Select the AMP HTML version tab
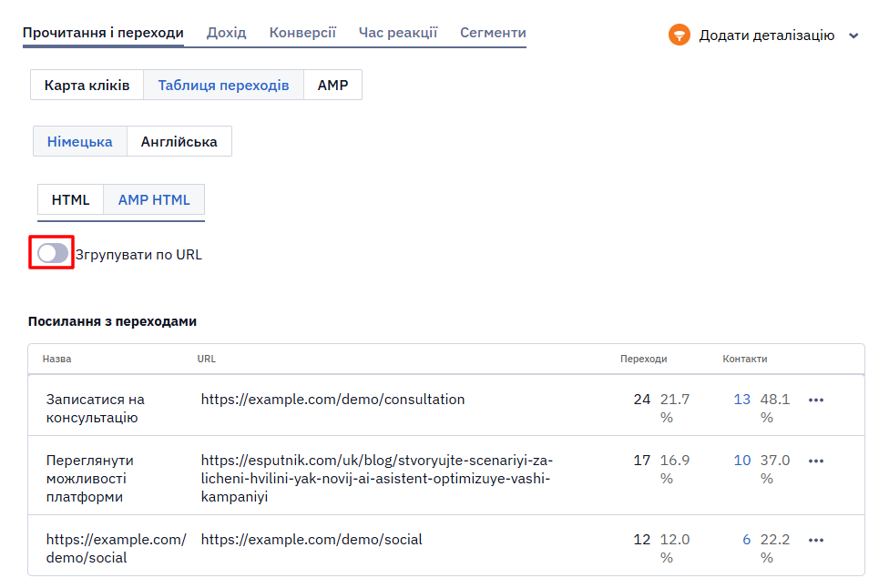 click(154, 200)
